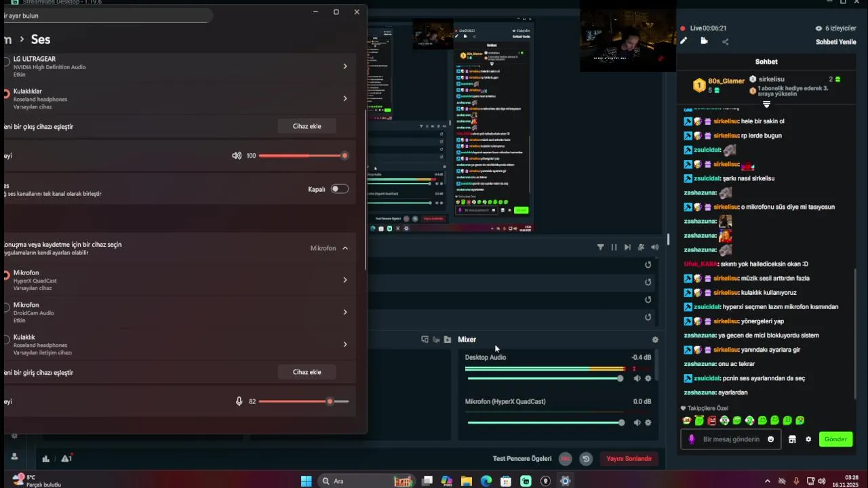This screenshot has width=868, height=488.
Task: Click the share icon in chat header
Action: [725, 41]
